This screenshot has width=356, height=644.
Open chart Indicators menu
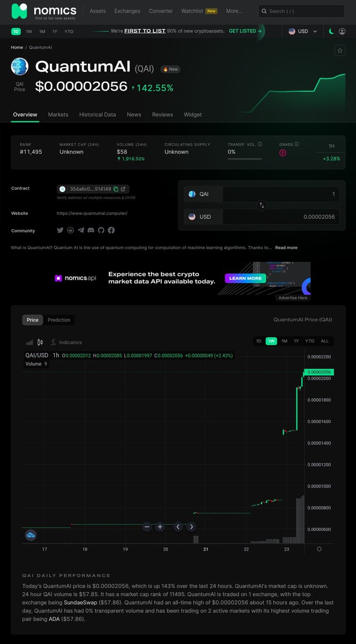tap(66, 342)
